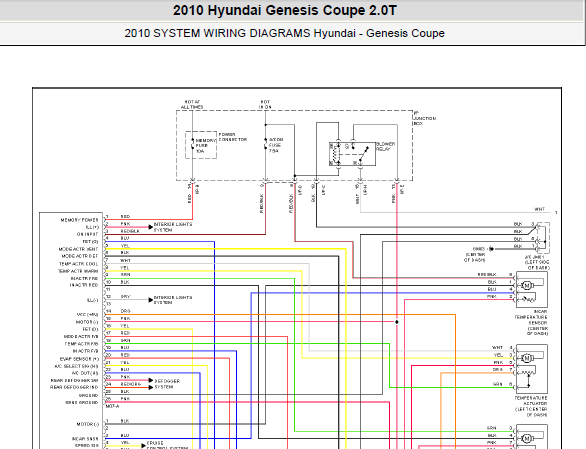
Task: Click the A/C joint connector box
Action: (542, 238)
